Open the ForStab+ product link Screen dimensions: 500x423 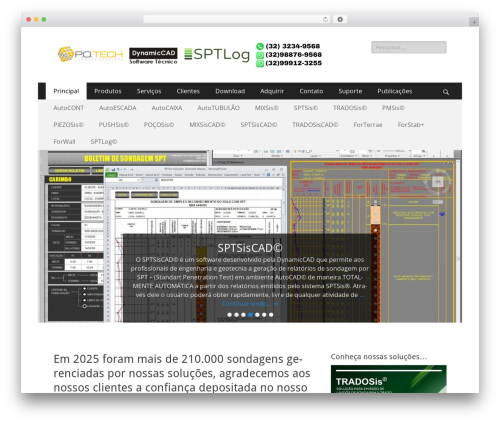tap(411, 125)
